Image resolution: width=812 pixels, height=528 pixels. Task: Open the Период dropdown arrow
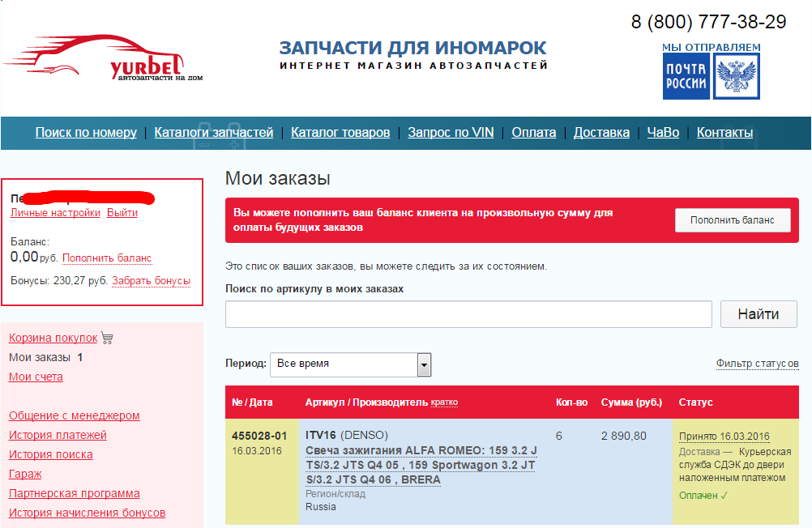point(424,364)
